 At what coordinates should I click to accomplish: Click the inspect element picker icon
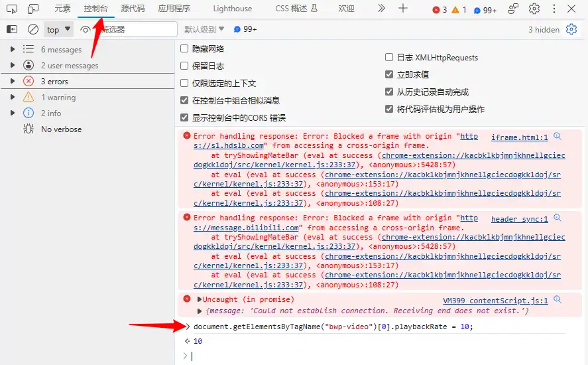pyautogui.click(x=12, y=9)
